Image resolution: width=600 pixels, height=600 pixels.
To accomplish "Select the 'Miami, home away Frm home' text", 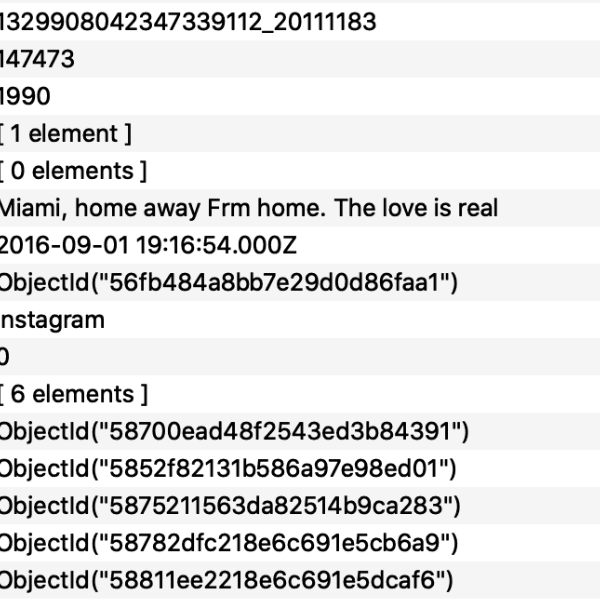I will tap(248, 208).
